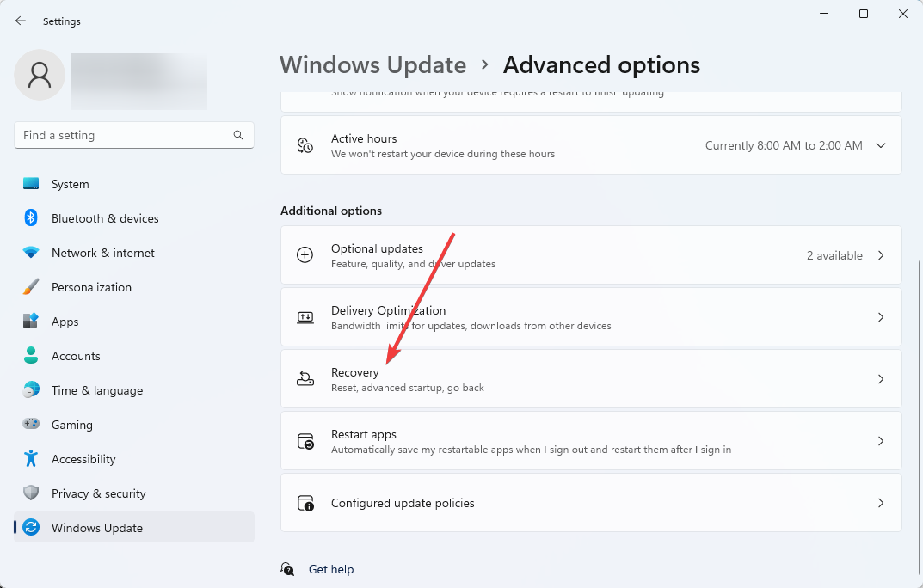Click the 'Active hours' title text
The image size is (923, 588).
(364, 138)
